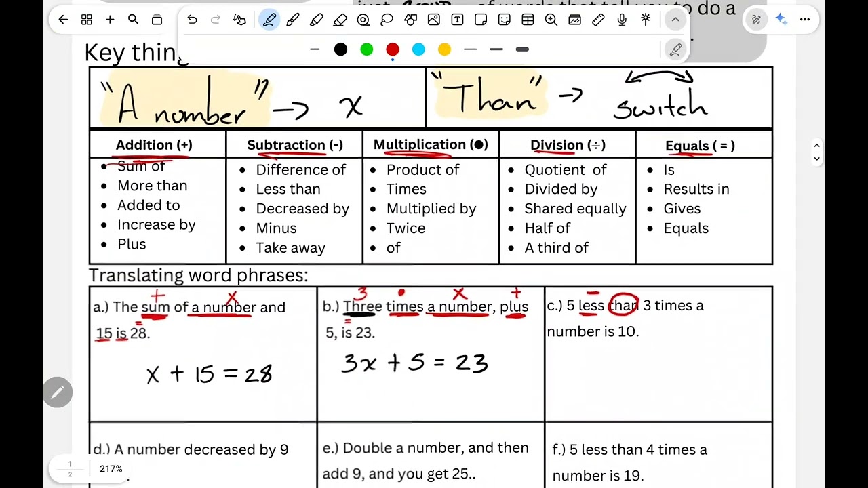Open the page thumbnails grid view
Screen dimensions: 868x488
tap(87, 20)
